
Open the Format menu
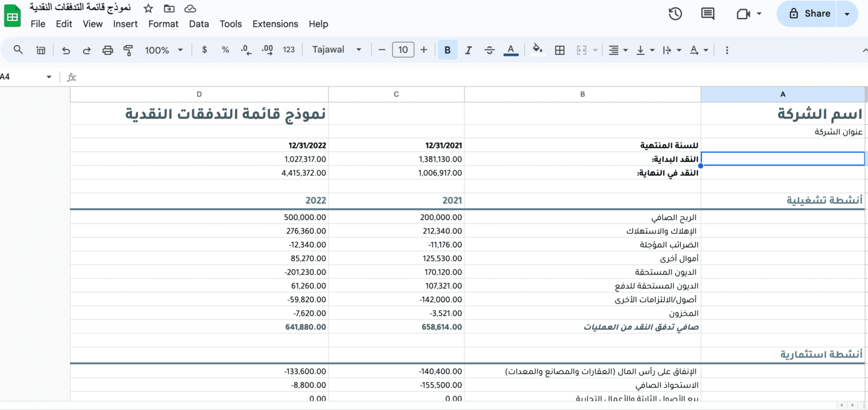163,24
